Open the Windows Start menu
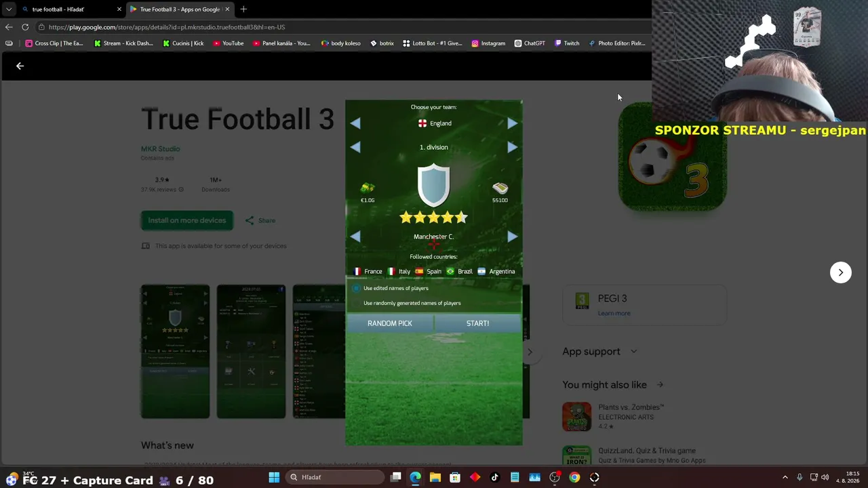This screenshot has width=868, height=488. pyautogui.click(x=274, y=477)
